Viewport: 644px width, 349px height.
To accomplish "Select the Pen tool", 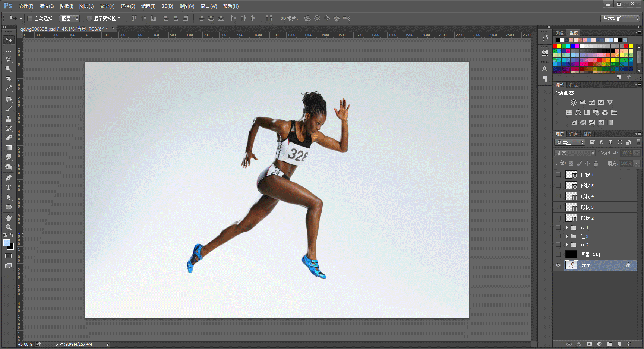I will 9,178.
